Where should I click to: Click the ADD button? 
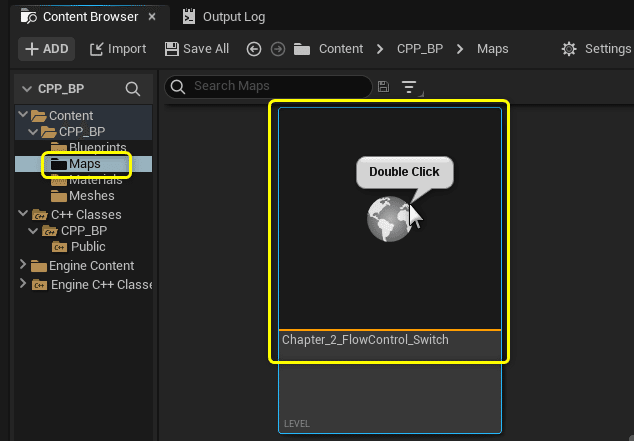(46, 49)
